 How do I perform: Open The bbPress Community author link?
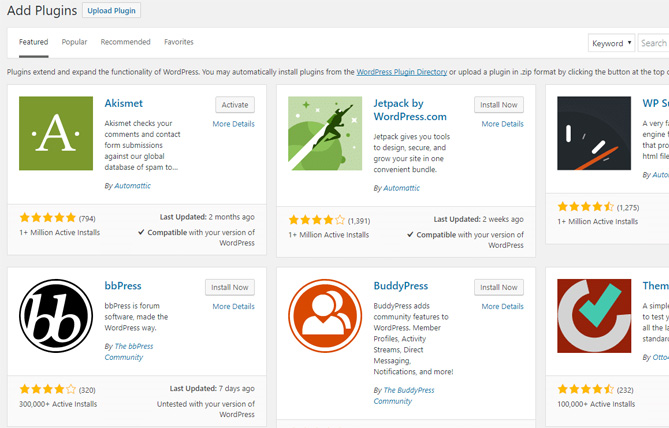(129, 352)
